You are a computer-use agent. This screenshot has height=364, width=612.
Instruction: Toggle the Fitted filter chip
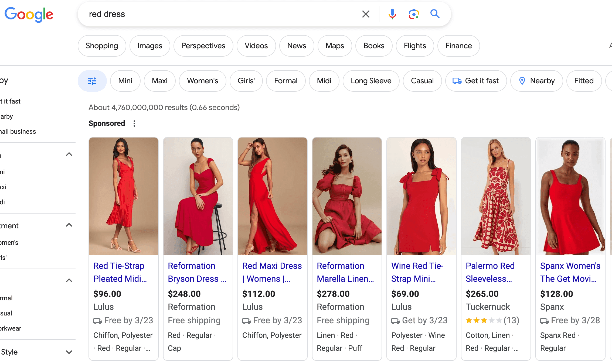[584, 81]
